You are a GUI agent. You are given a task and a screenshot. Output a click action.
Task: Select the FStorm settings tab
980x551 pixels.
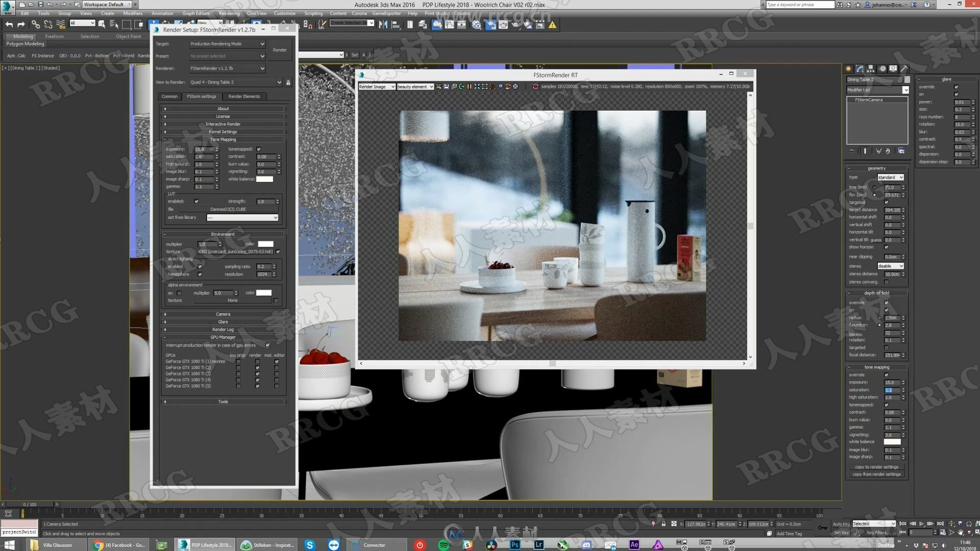[201, 96]
